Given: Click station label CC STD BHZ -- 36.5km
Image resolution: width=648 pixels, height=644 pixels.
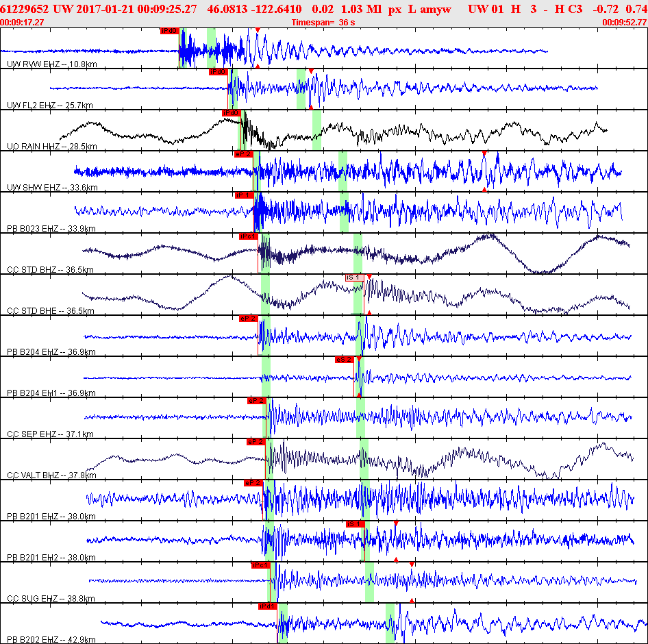Looking at the screenshot, I should coord(51,269).
